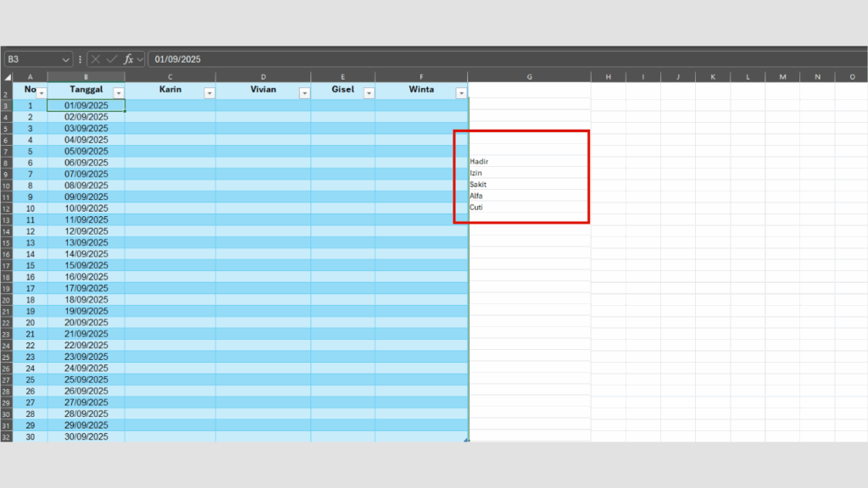
Task: Click the Cancel entry X icon
Action: (96, 59)
